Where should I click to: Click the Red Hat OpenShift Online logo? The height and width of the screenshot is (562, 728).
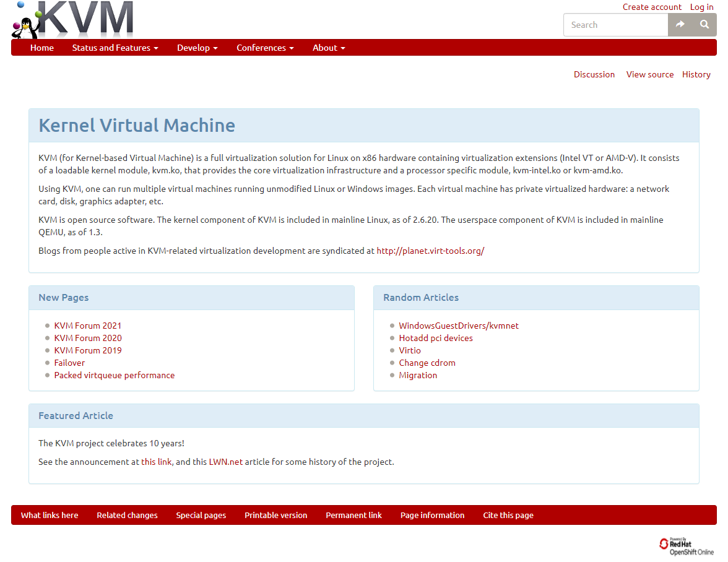[686, 545]
